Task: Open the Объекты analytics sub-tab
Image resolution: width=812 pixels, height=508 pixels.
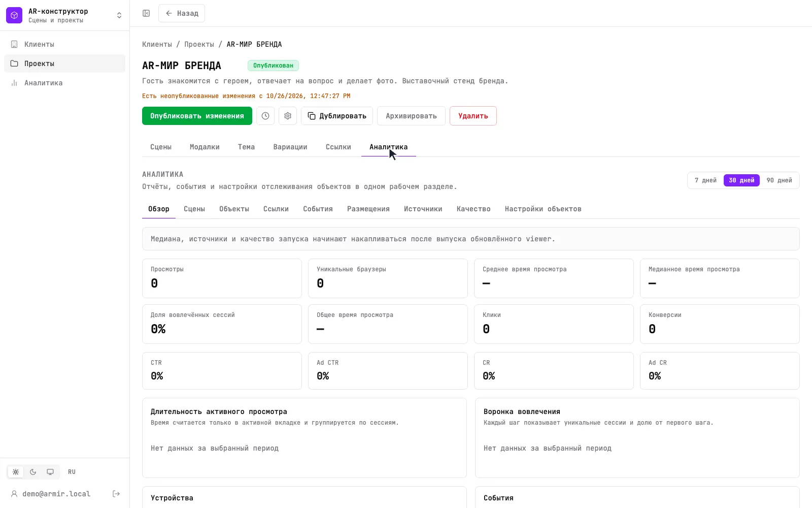Action: pyautogui.click(x=234, y=209)
